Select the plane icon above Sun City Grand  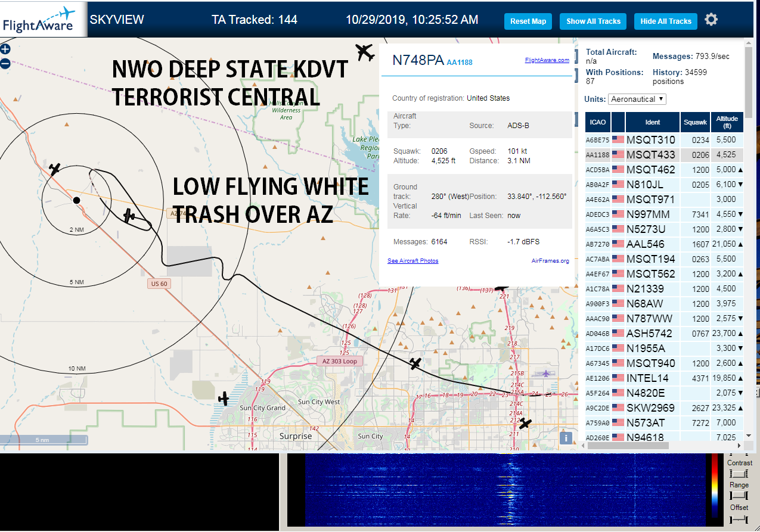pyautogui.click(x=224, y=399)
